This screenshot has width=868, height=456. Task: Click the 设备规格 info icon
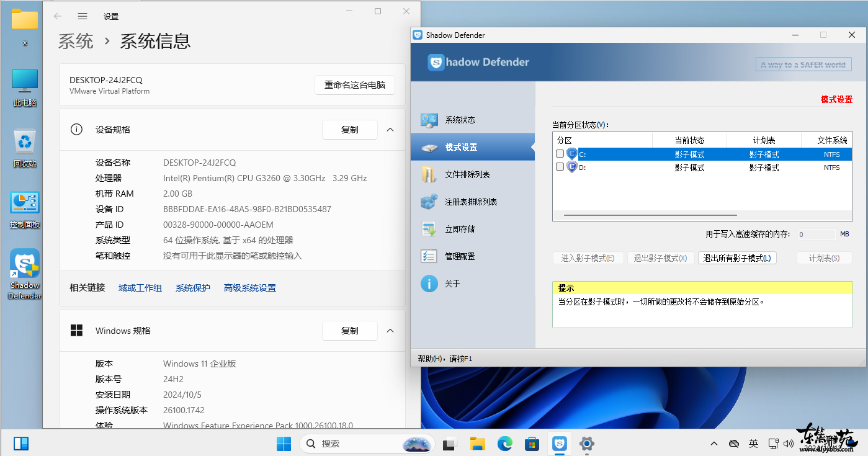(x=76, y=130)
